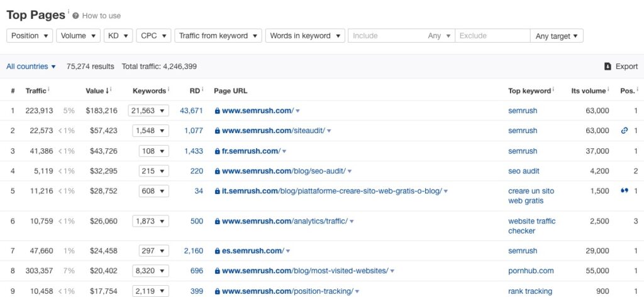Viewport: 644px width, 297px height.
Task: Click the featured snippet quote icon in row 5
Action: [625, 191]
